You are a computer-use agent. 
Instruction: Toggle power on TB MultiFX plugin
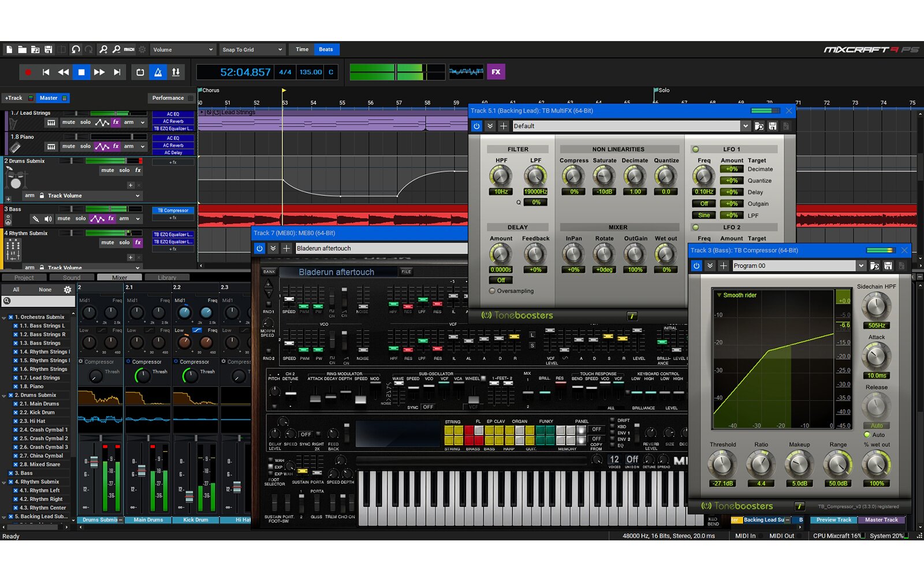pos(476,126)
